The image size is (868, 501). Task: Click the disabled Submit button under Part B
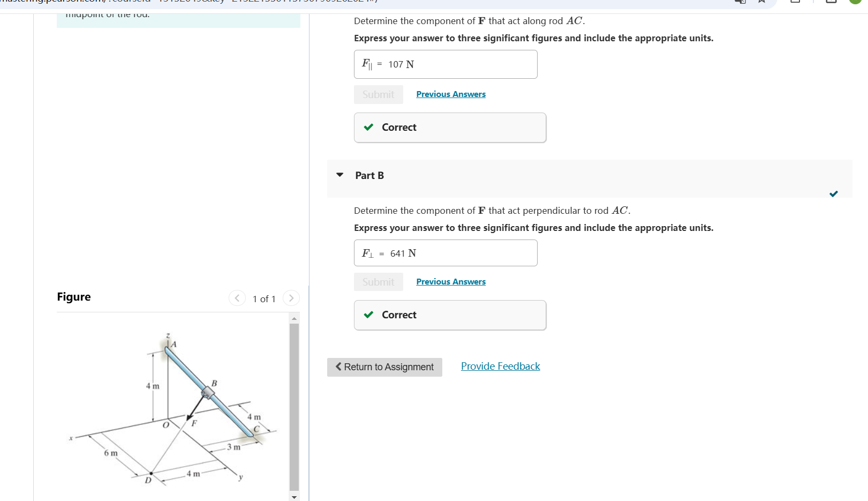pyautogui.click(x=379, y=281)
